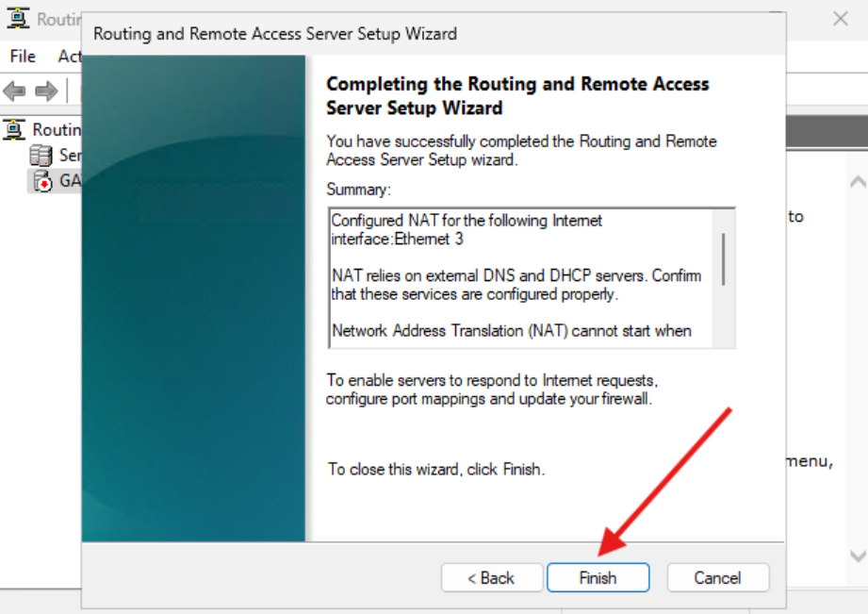The image size is (868, 614).
Task: Click the Forward arrow in the console toolbar
Action: pos(44,91)
